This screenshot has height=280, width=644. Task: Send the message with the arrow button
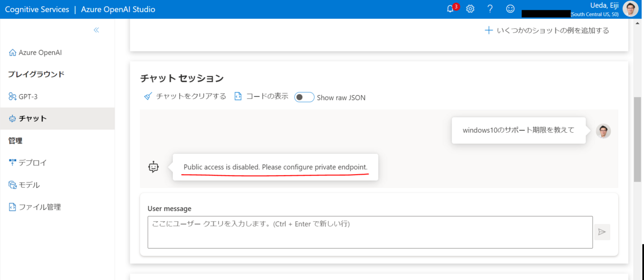(602, 232)
